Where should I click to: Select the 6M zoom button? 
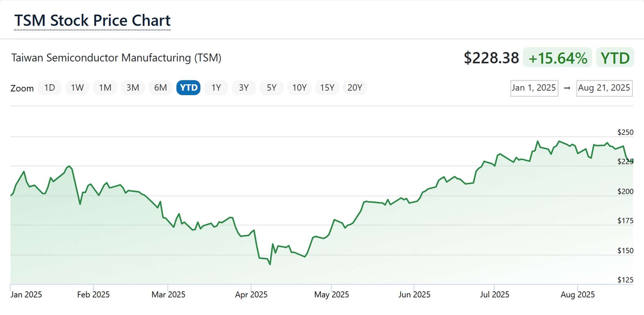(160, 88)
